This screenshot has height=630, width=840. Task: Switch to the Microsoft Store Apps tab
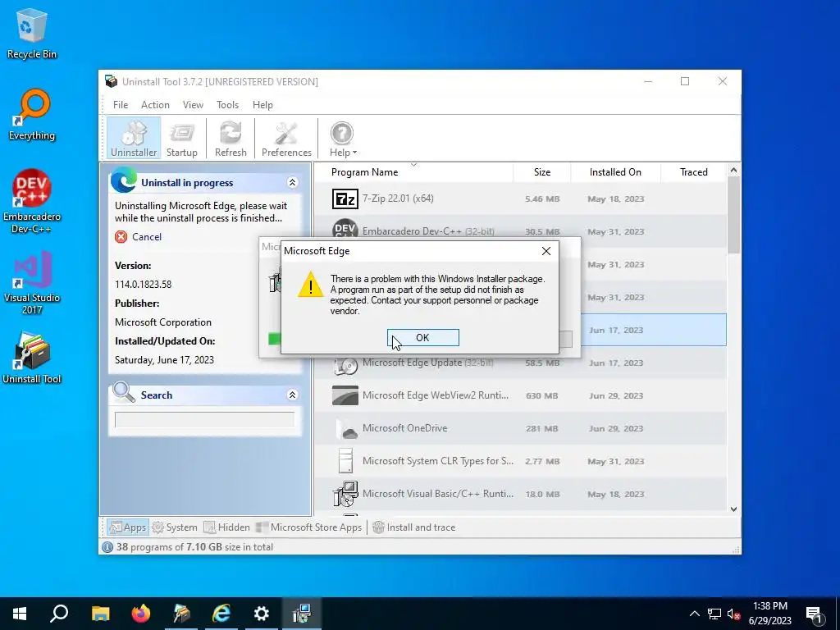click(x=309, y=527)
